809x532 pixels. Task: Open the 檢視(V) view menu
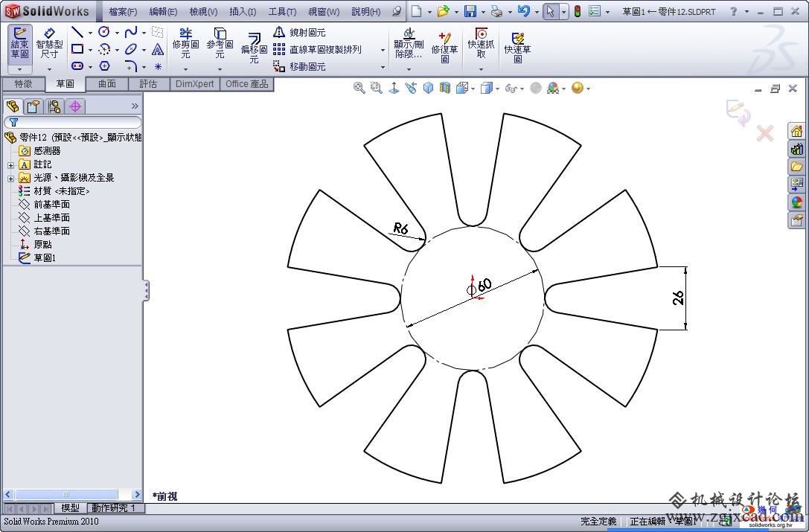point(203,11)
